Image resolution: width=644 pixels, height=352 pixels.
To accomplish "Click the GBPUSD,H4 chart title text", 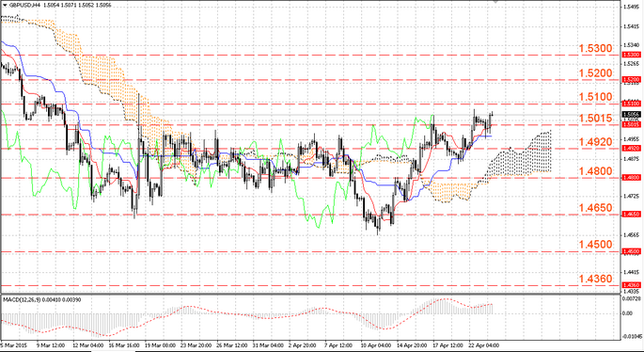I will (x=24, y=6).
